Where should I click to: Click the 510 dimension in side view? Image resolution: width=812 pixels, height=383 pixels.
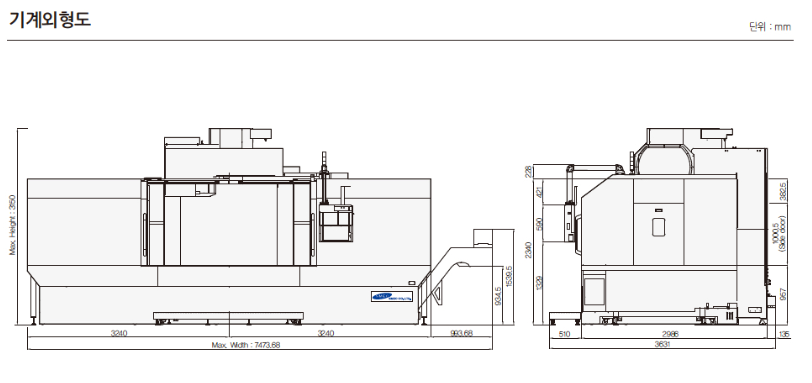pos(565,334)
